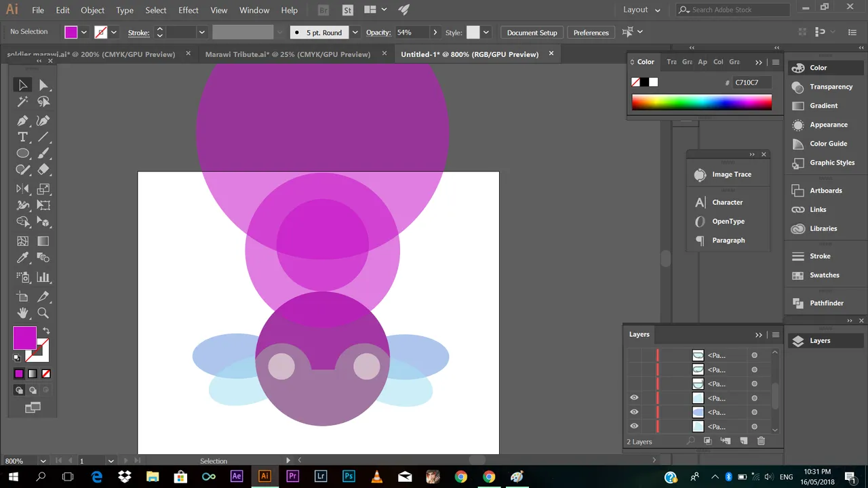Open the Character panel
Screen dimensions: 868x488
point(727,203)
